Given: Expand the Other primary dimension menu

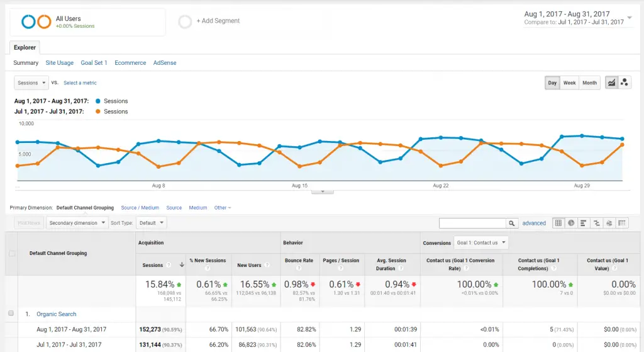Looking at the screenshot, I should tap(222, 208).
